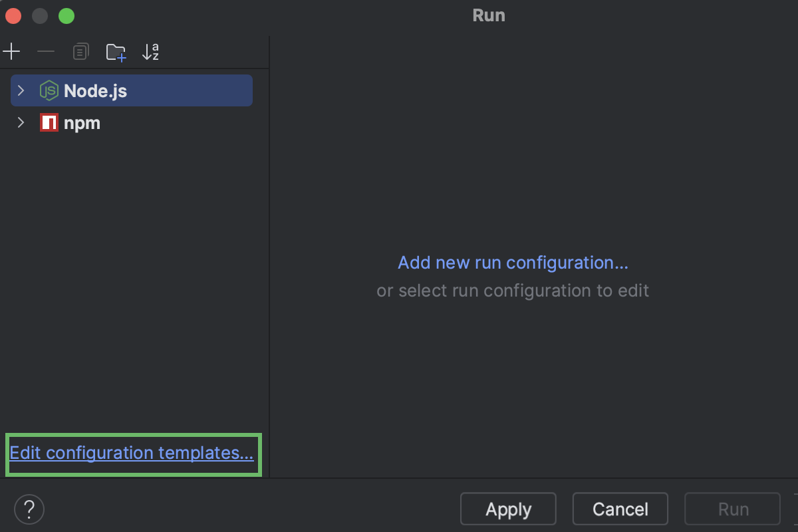Click the green Node.js hexagon logo
The height and width of the screenshot is (532, 798).
pos(47,90)
